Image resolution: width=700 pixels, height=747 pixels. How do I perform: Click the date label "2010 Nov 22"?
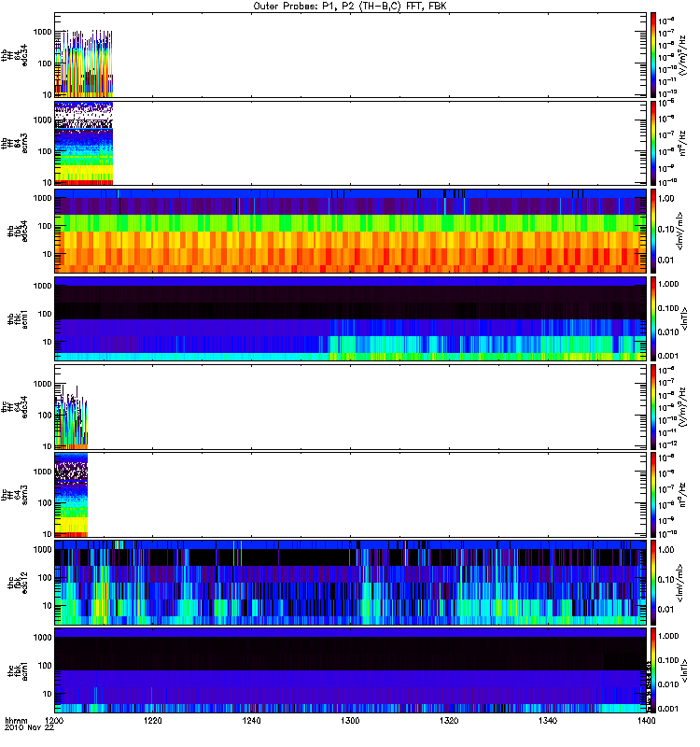(30, 728)
